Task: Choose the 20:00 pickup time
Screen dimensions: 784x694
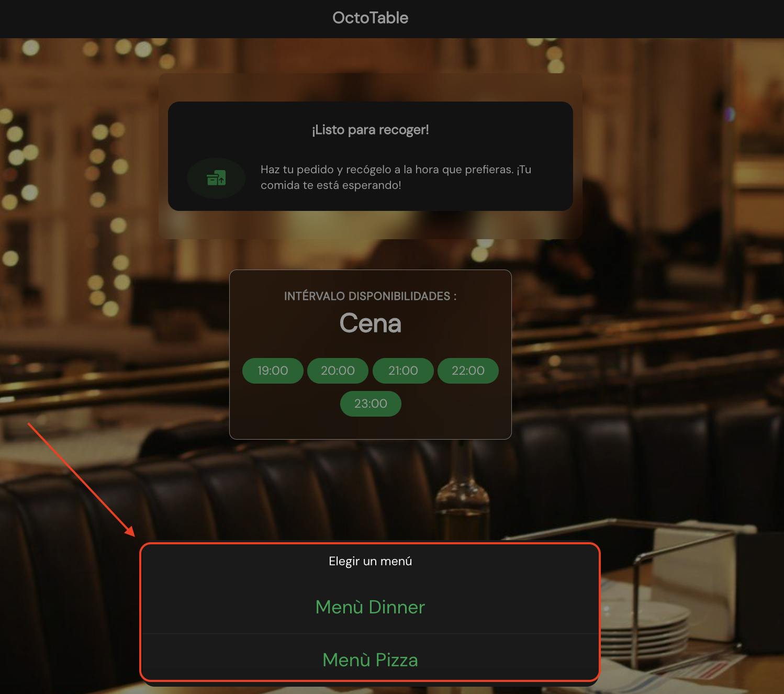Action: point(338,371)
